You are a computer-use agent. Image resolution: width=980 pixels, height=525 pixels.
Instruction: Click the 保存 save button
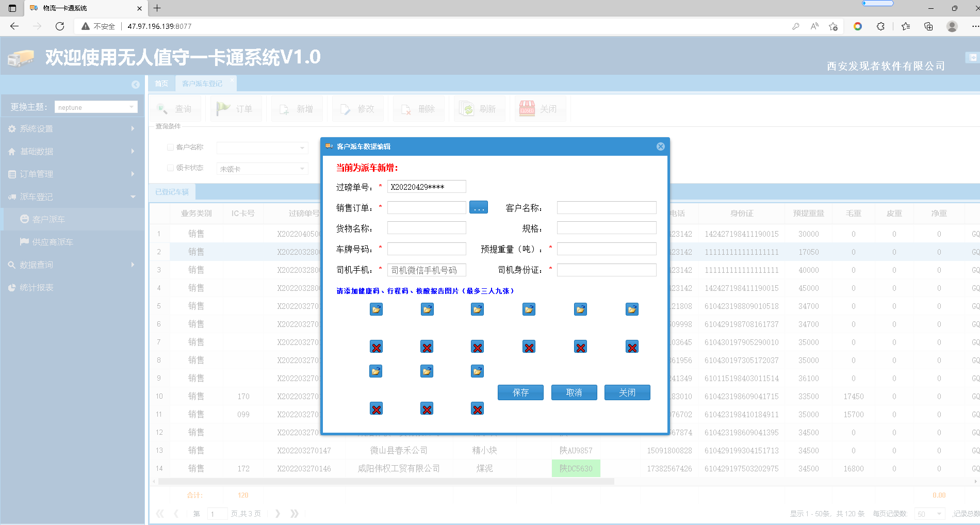[520, 392]
